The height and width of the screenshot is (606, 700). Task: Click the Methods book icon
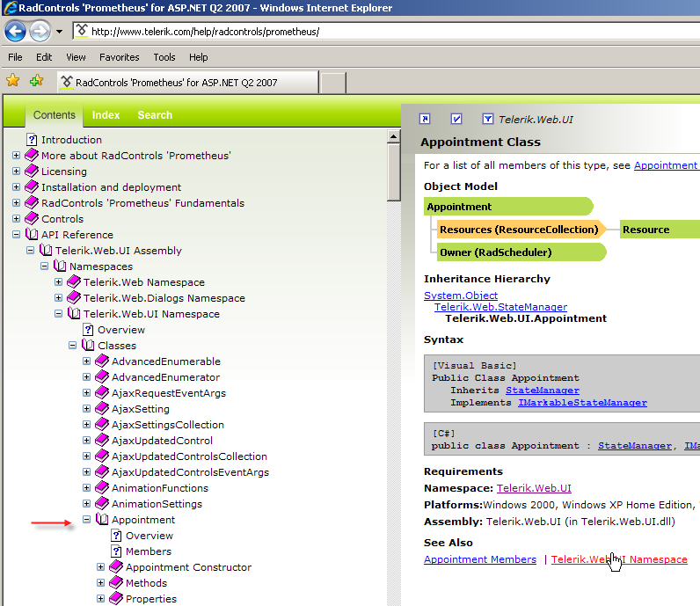point(116,582)
